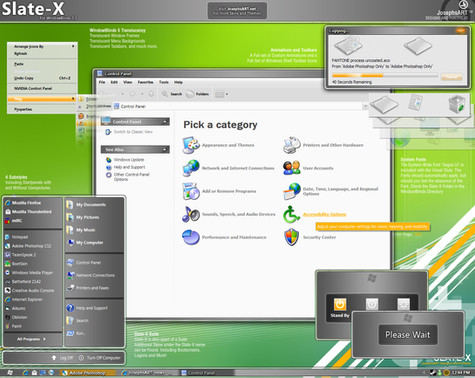Image resolution: width=475 pixels, height=378 pixels.
Task: Collapse the See Also sidebar section
Action: coord(165,150)
